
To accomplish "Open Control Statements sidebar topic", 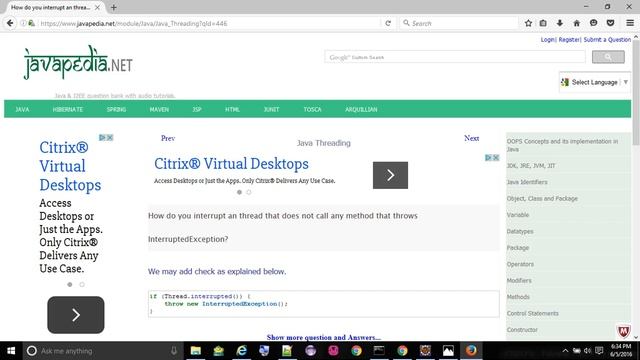I will click(532, 313).
